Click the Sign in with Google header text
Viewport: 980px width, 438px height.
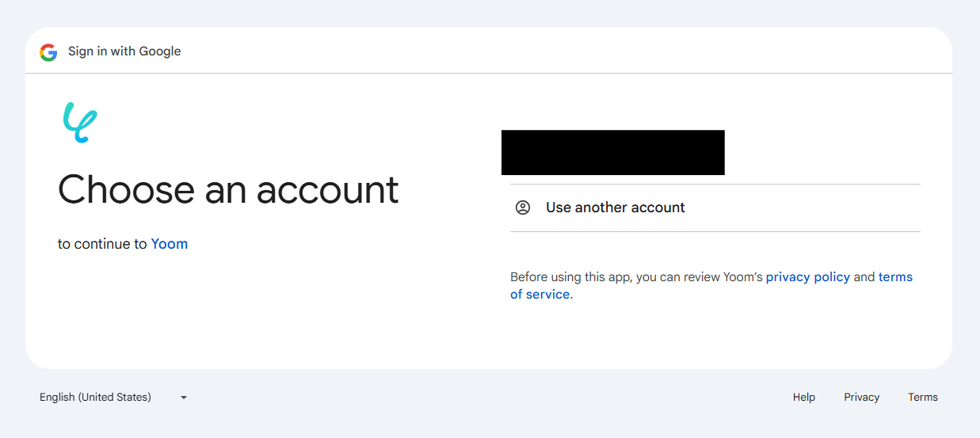pyautogui.click(x=124, y=51)
